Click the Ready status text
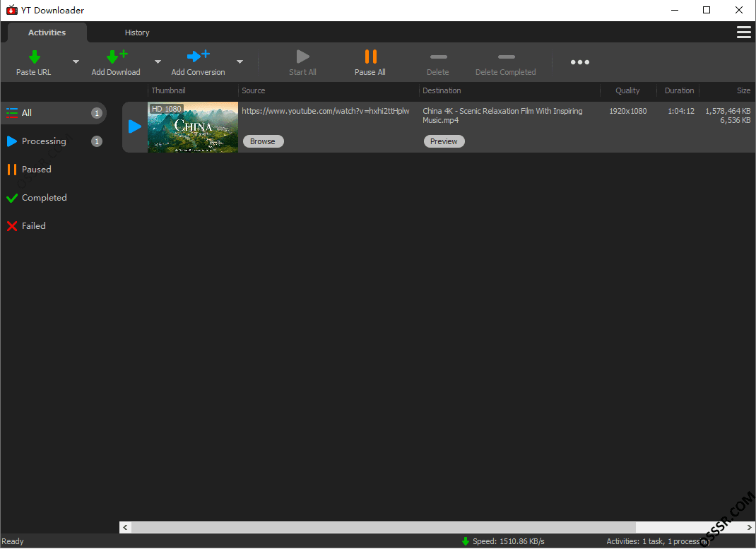Viewport: 756px width, 549px height. (x=13, y=542)
